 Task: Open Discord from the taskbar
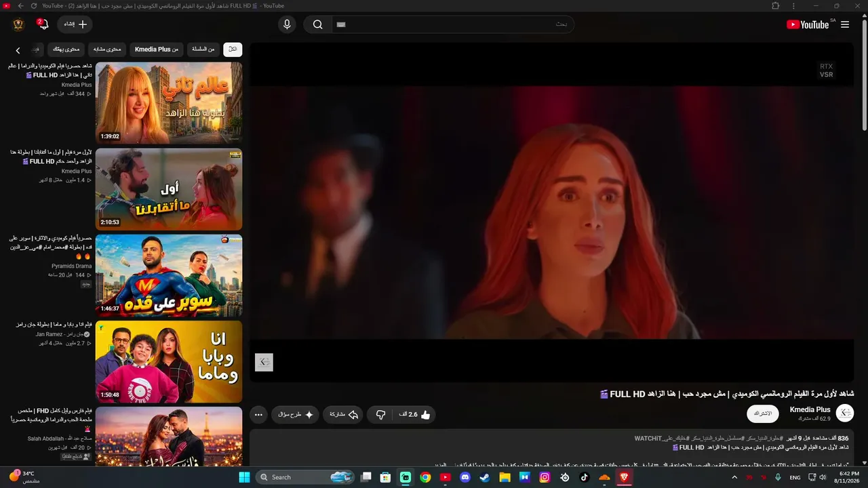(x=465, y=477)
